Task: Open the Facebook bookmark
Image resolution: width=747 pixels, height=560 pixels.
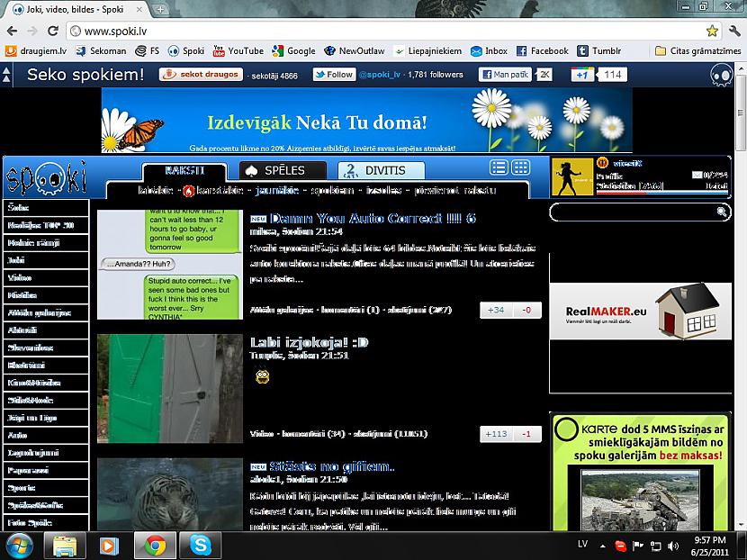Action: click(542, 50)
